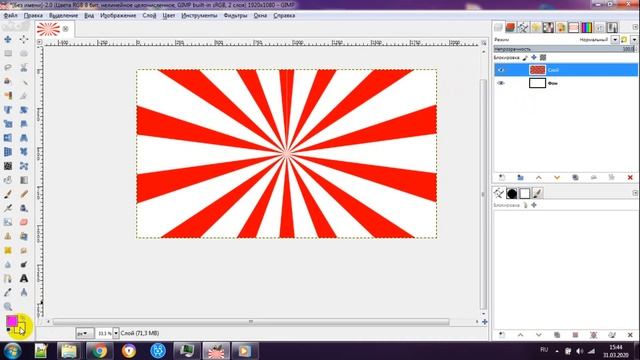Select the Rectangle Select tool
The height and width of the screenshot is (360, 640).
tap(8, 53)
